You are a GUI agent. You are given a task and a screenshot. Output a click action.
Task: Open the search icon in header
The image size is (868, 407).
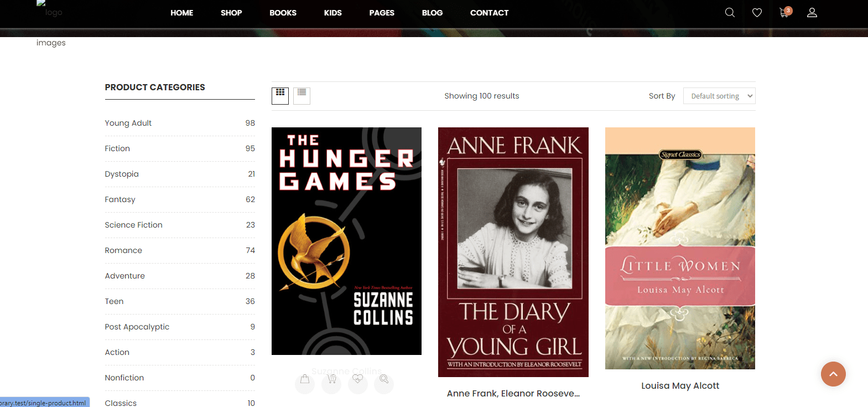click(730, 13)
